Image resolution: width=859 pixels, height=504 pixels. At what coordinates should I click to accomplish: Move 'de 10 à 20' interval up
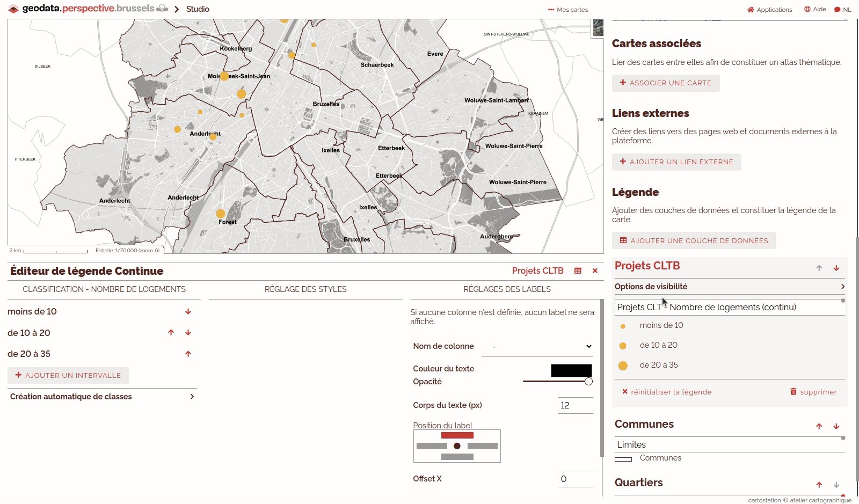(x=171, y=332)
